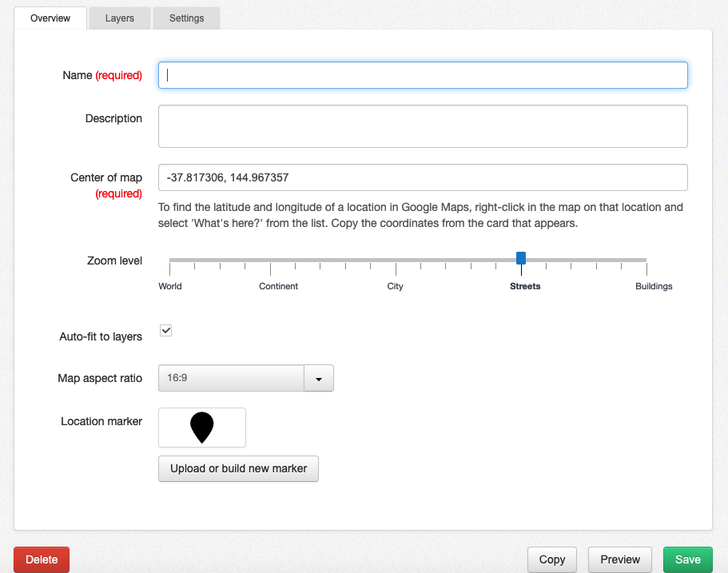The height and width of the screenshot is (573, 728).
Task: Click the black location marker pin icon
Action: (x=201, y=426)
